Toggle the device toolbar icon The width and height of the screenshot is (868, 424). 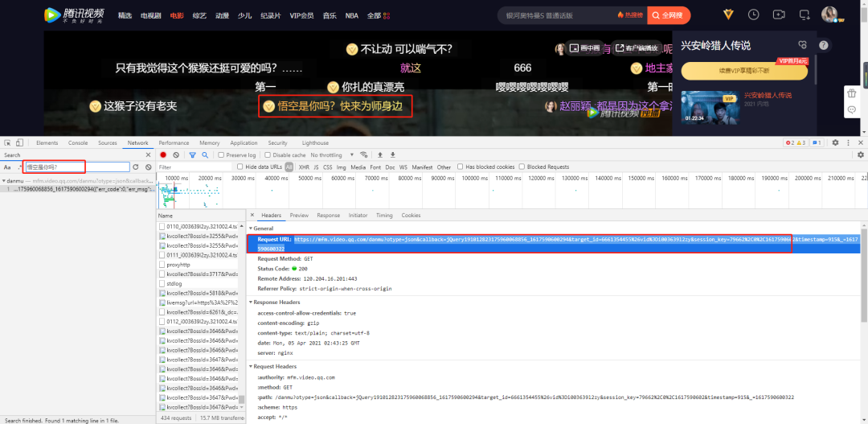pyautogui.click(x=19, y=142)
